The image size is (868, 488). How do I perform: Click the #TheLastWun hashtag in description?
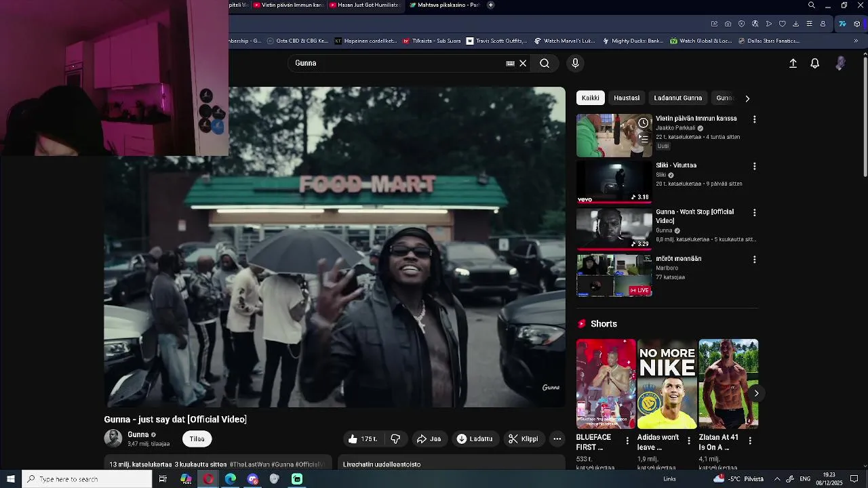[250, 464]
